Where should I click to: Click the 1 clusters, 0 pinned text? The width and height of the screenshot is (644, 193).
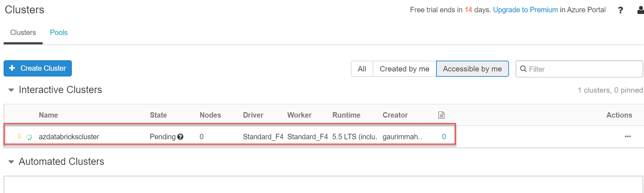click(x=610, y=90)
